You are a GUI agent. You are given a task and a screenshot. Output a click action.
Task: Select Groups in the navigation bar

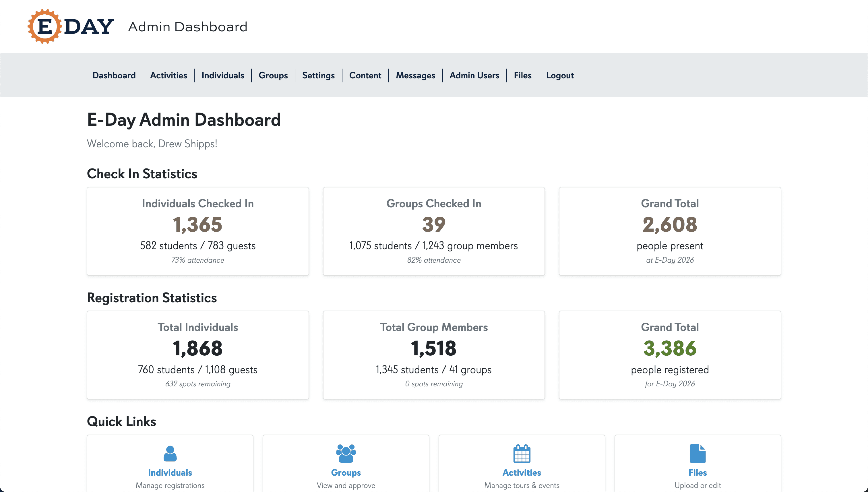point(273,75)
